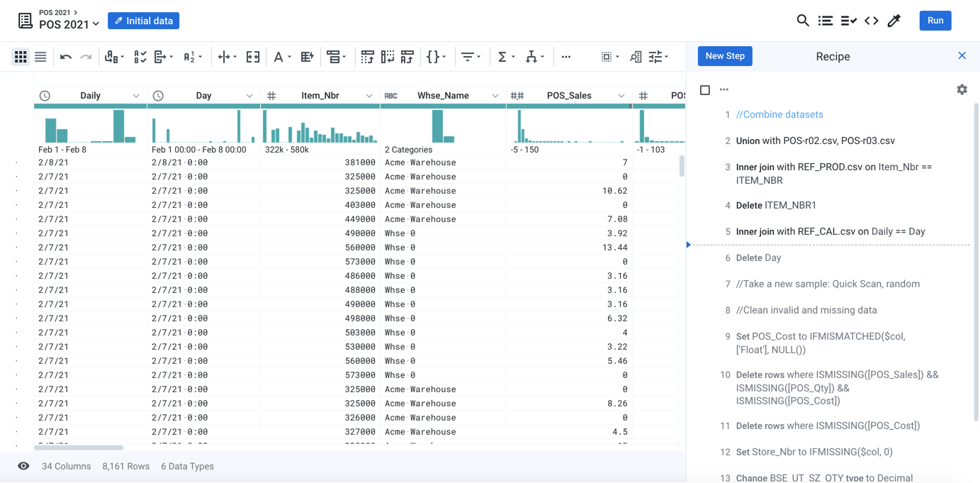Click the New Step button
The image size is (980, 483).
(725, 56)
